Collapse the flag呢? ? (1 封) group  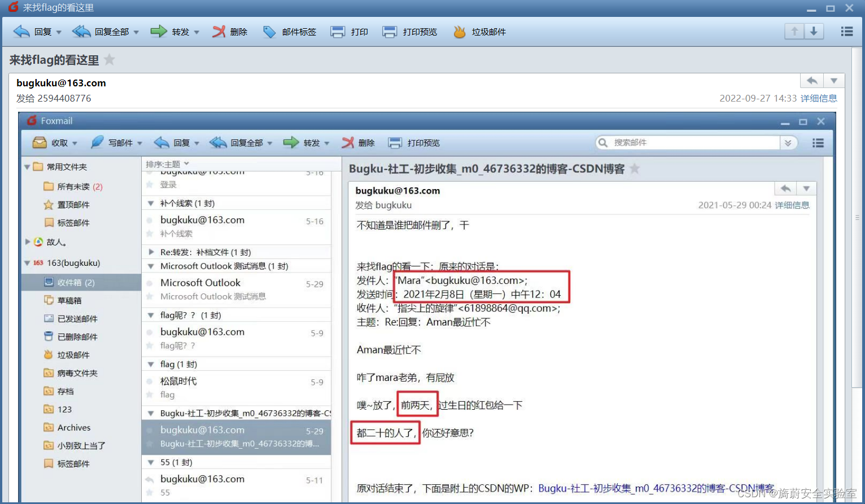click(151, 315)
